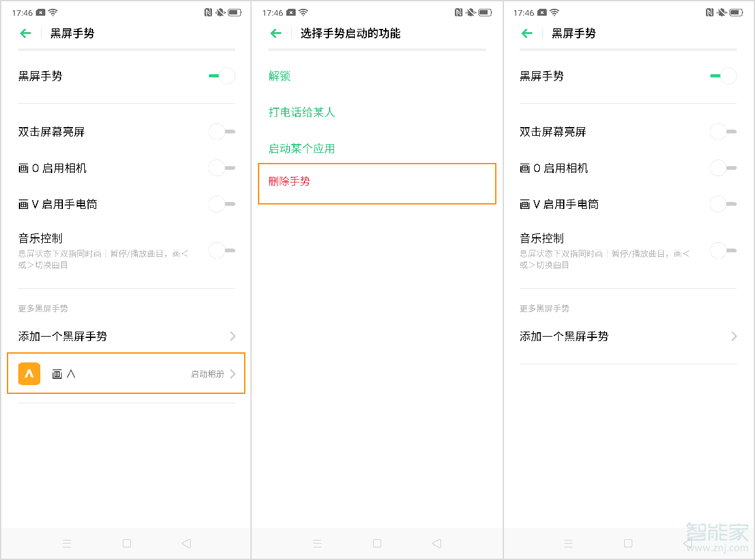
Task: Open details of 画∧ gesture using its arrow
Action: point(232,372)
